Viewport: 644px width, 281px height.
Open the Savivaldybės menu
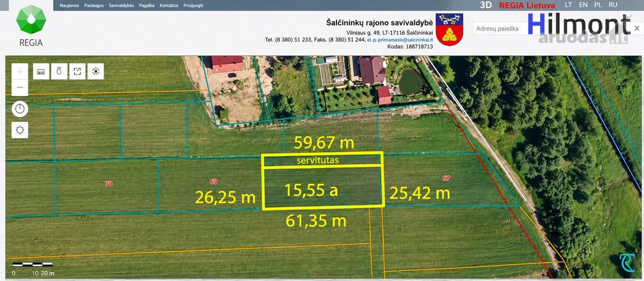point(121,5)
